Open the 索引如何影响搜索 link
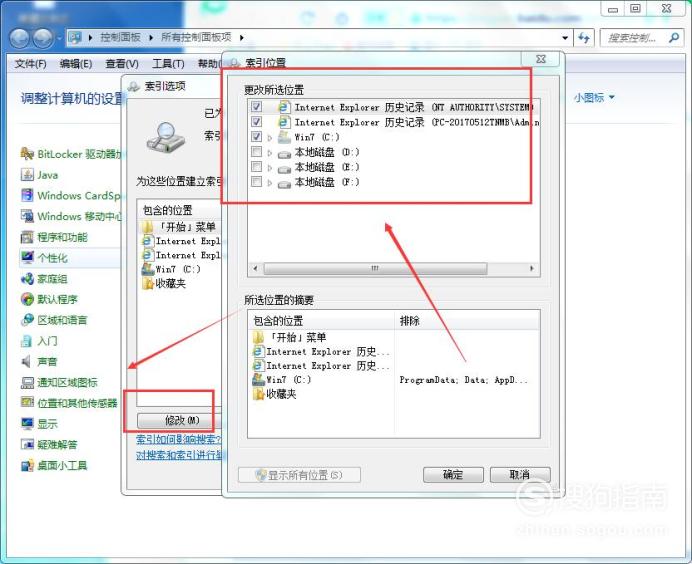The width and height of the screenshot is (692, 564). coord(179,440)
